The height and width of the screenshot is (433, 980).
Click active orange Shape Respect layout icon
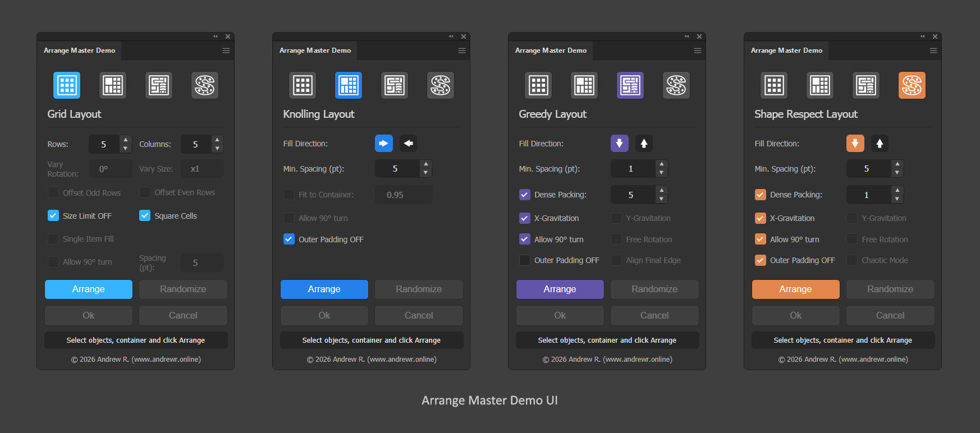[912, 85]
